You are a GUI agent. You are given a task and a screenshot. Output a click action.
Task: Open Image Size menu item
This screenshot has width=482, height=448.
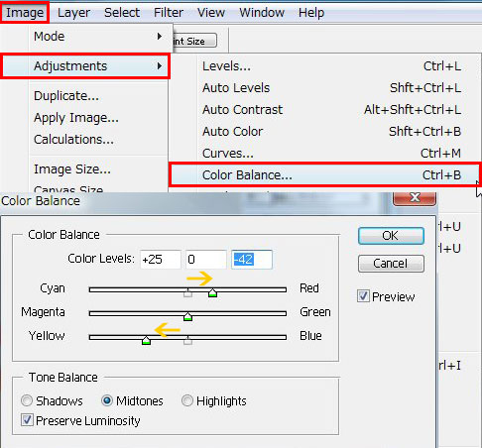pos(72,169)
